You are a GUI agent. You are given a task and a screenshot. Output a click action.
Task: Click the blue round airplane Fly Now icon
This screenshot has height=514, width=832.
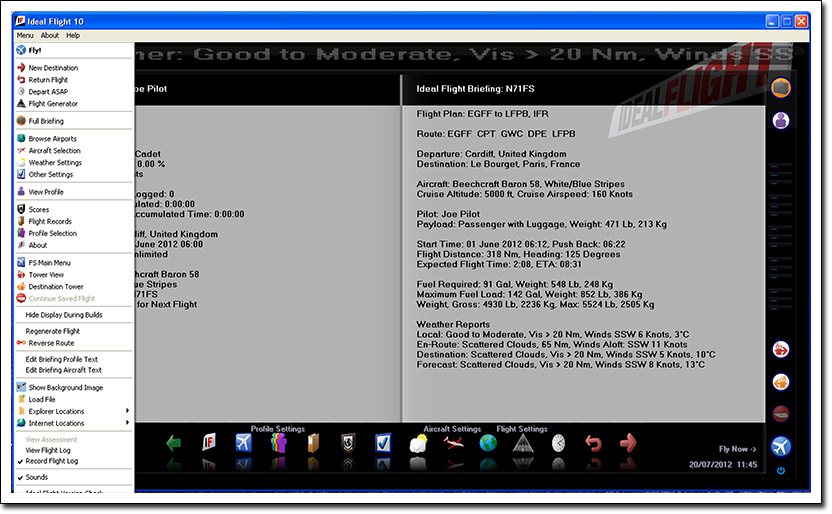coord(781,447)
